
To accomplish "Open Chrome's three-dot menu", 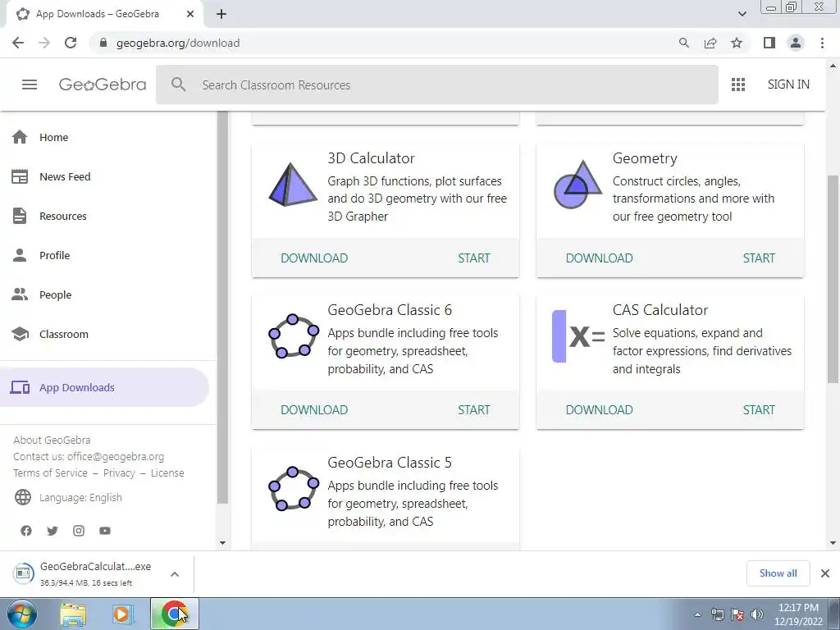I will click(x=822, y=43).
